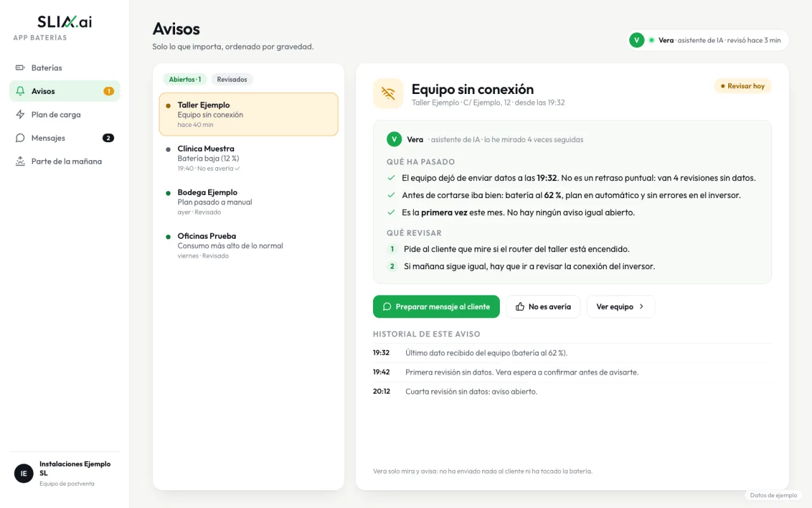Open the Baterías section
812x508 pixels.
[65, 68]
